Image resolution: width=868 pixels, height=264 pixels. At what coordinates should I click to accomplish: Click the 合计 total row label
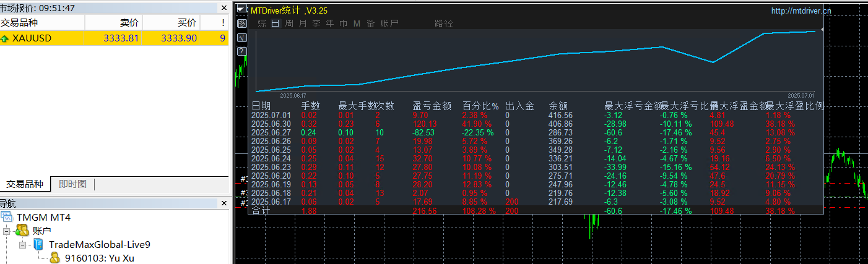click(261, 211)
